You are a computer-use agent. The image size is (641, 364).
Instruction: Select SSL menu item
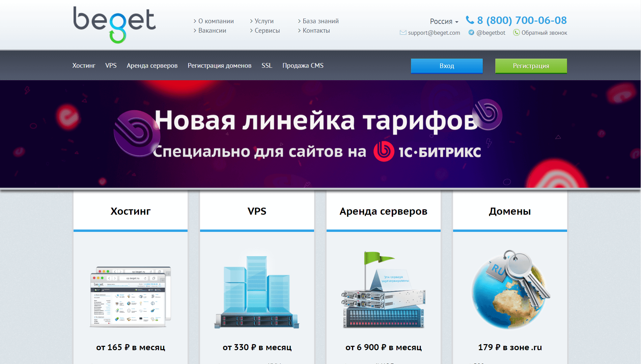coord(267,65)
